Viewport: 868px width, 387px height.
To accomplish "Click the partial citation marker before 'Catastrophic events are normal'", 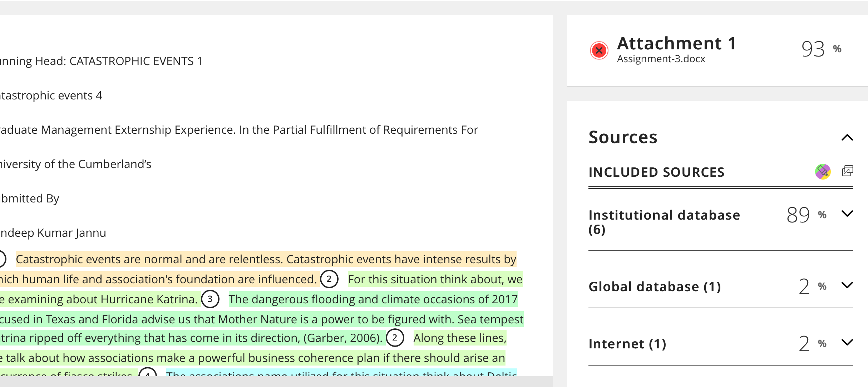I will click(x=3, y=259).
